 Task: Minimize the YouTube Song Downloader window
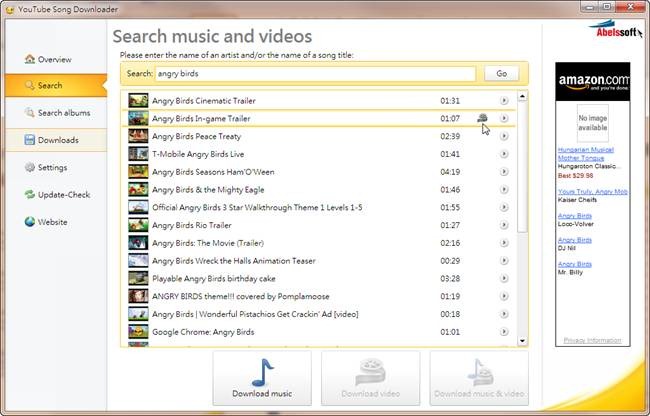[x=589, y=7]
